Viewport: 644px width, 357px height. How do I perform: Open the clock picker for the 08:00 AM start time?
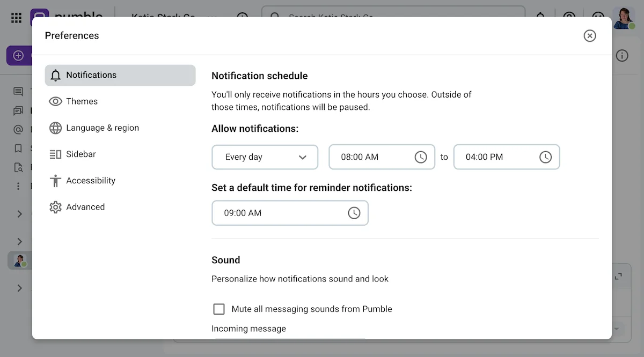click(x=421, y=157)
